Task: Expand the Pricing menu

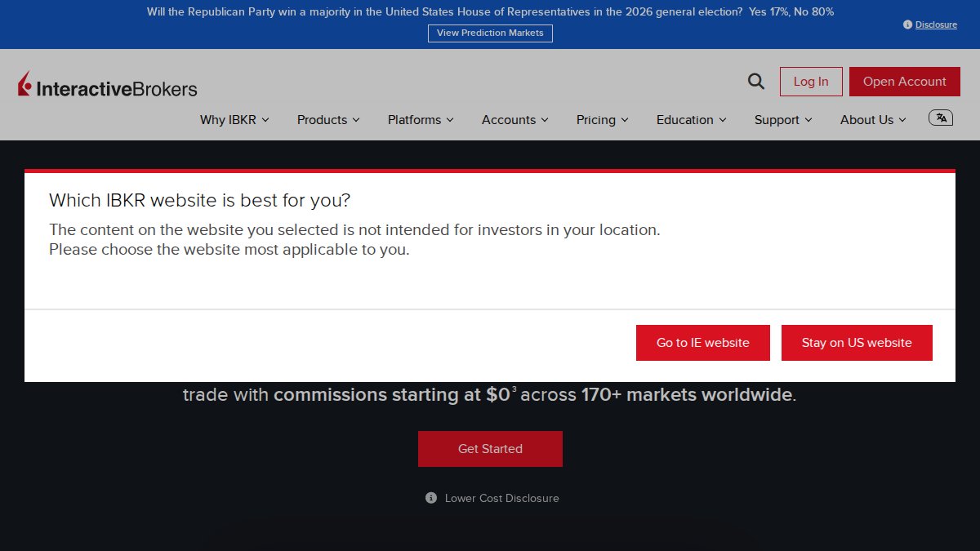Action: pos(603,119)
